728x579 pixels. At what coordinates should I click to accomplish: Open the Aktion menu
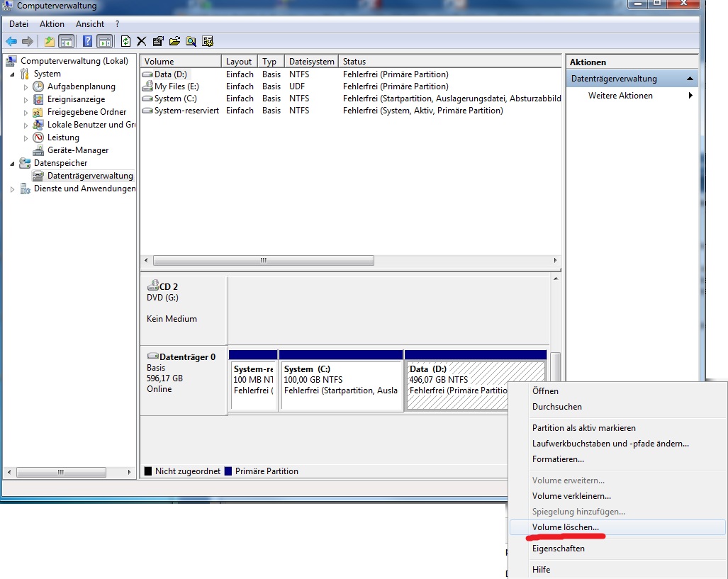click(52, 24)
